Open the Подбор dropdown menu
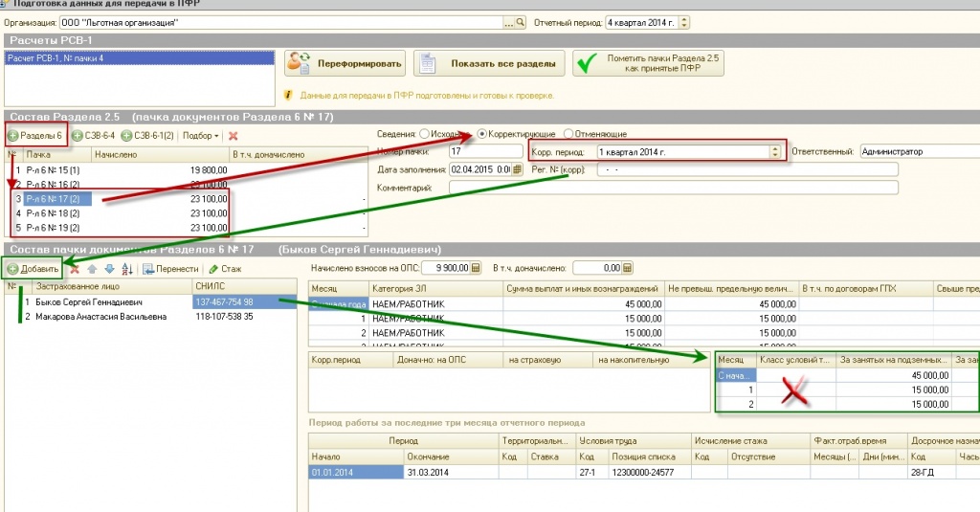This screenshot has width=980, height=512. (x=200, y=136)
